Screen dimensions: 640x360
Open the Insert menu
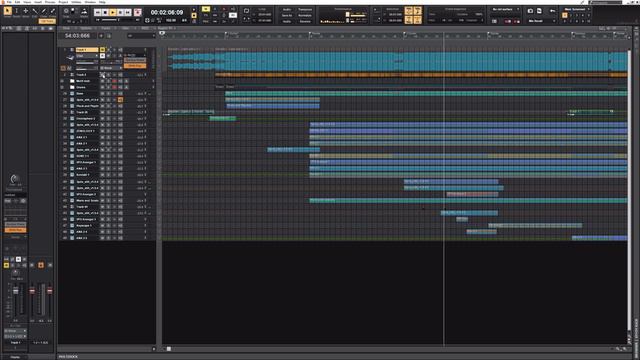tap(38, 2)
